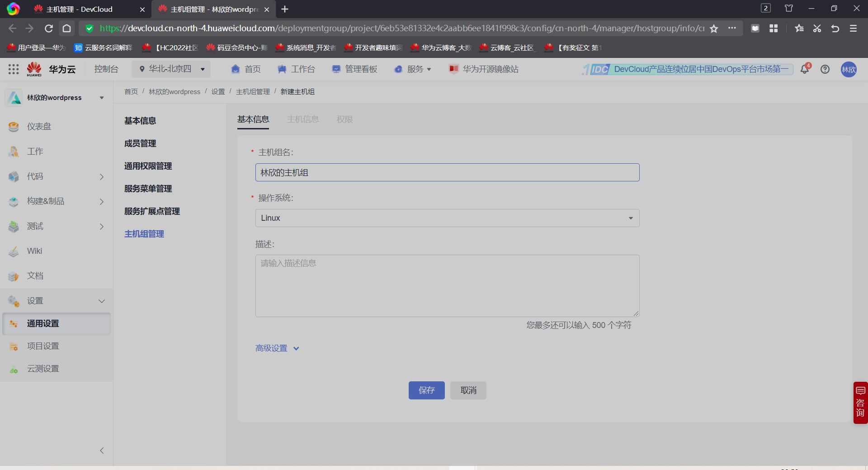Open 工作台 in the top navigation

pos(296,69)
